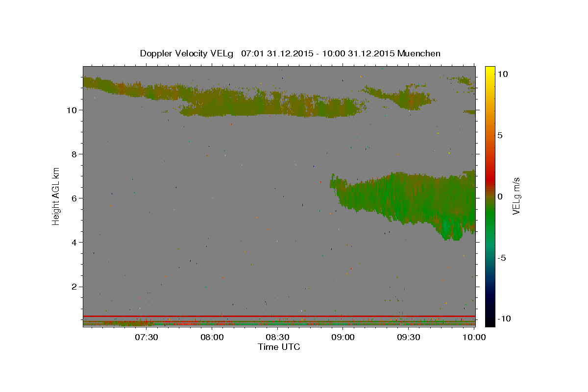Viewport: 588px width, 392px height.
Task: Click the '07:30' time axis label
Action: (146, 338)
